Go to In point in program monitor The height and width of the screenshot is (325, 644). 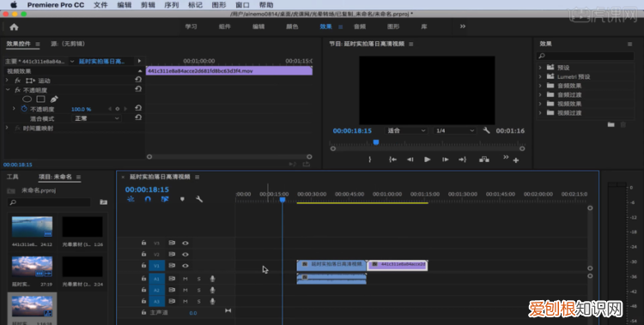tap(392, 159)
